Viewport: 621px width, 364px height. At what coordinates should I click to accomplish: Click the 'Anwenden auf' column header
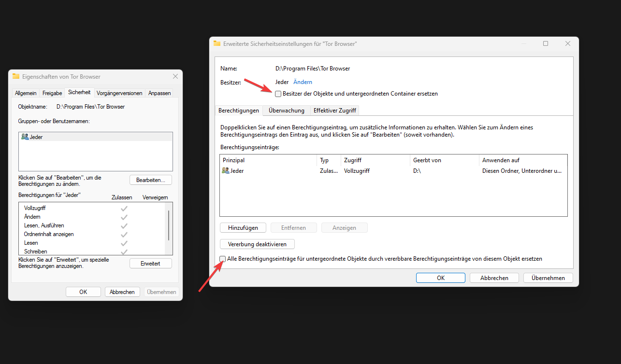click(523, 160)
